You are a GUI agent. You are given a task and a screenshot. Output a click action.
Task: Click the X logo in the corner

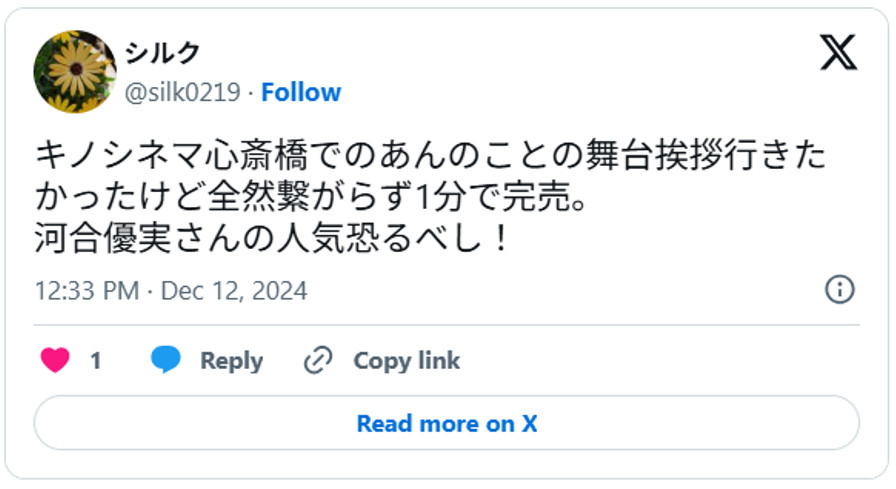[x=838, y=52]
